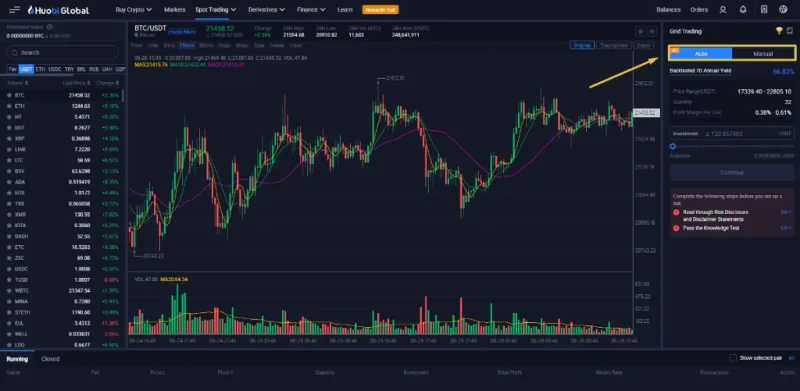The height and width of the screenshot is (391, 800).
Task: Toggle favorite star for BTC row
Action: (x=9, y=95)
